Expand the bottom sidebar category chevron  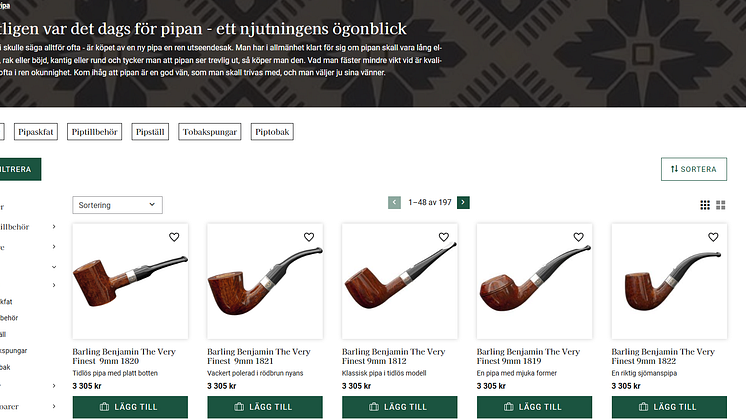coord(54,406)
